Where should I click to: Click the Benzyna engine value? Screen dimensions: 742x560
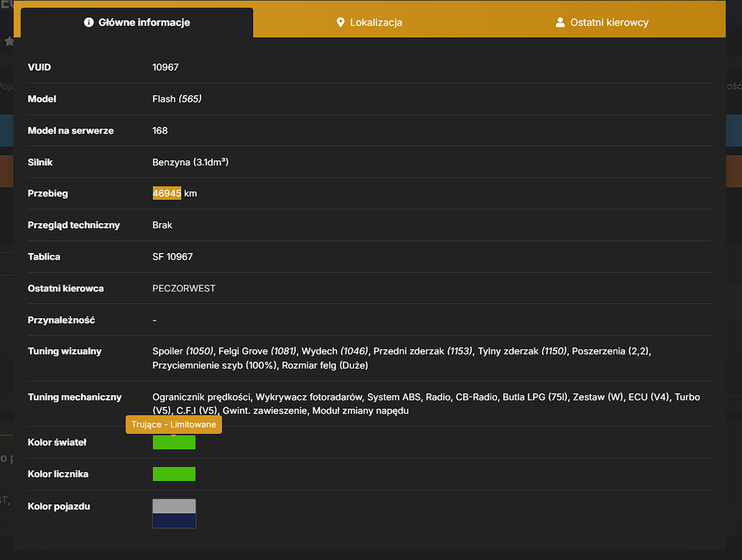pos(190,162)
